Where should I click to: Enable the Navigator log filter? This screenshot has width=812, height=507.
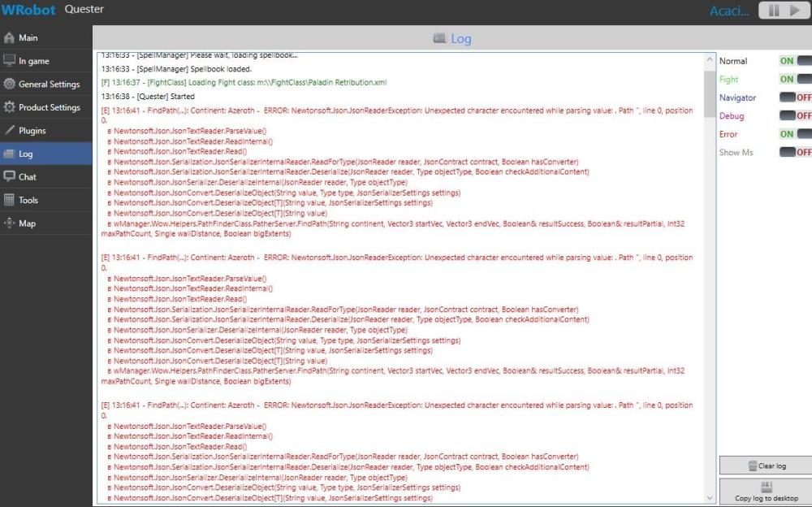(x=796, y=97)
